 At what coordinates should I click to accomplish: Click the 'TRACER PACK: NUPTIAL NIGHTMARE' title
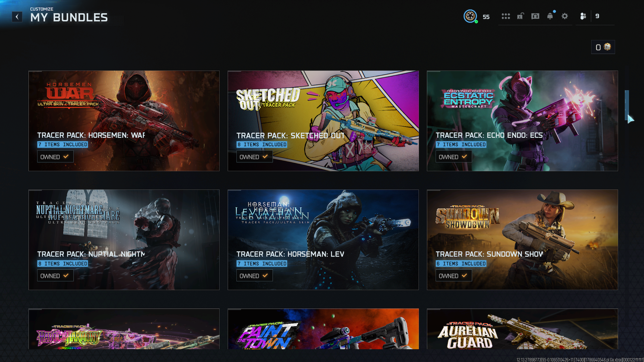pyautogui.click(x=91, y=254)
